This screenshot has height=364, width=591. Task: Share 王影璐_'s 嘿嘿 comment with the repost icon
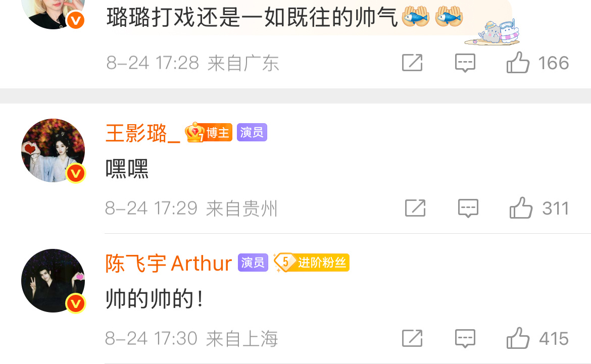(415, 208)
